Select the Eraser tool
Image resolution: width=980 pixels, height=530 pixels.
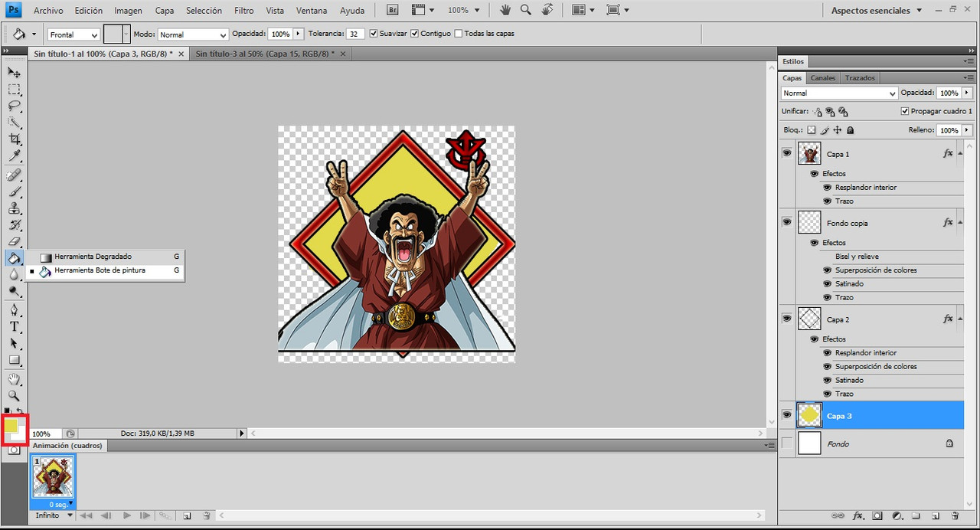click(14, 242)
